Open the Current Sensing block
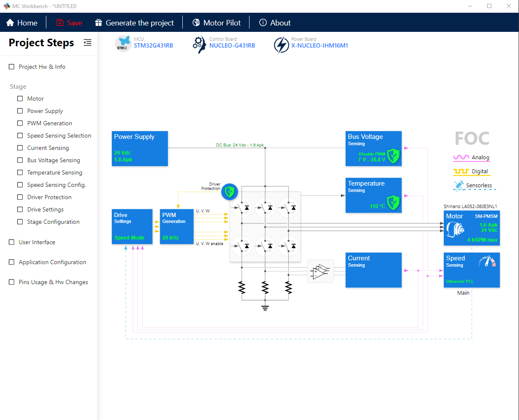The height and width of the screenshot is (420, 519). click(374, 270)
